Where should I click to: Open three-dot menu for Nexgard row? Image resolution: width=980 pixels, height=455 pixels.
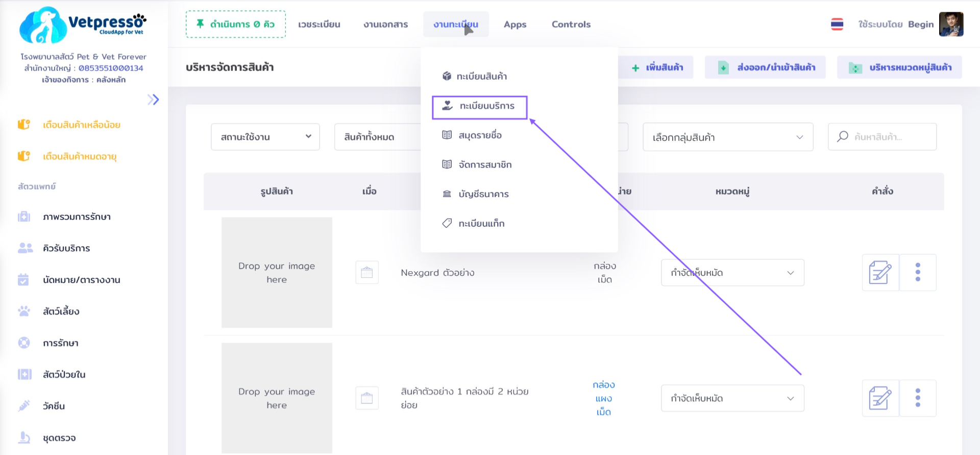point(918,272)
